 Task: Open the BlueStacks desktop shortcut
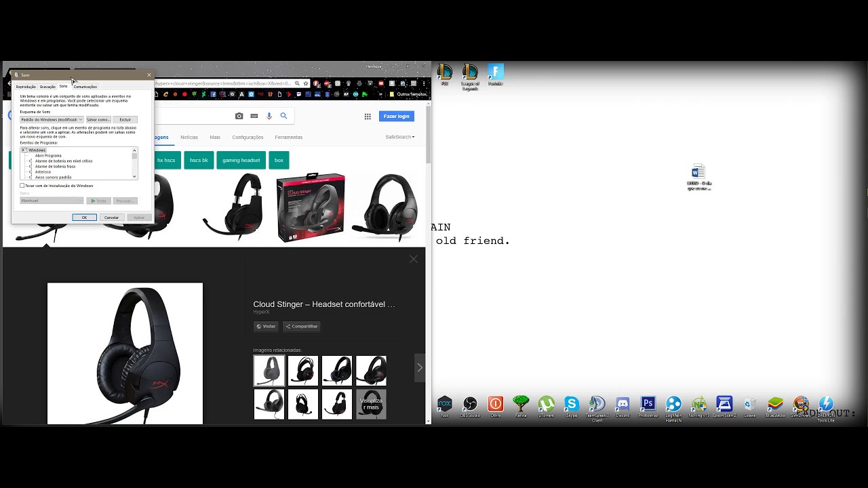click(775, 406)
